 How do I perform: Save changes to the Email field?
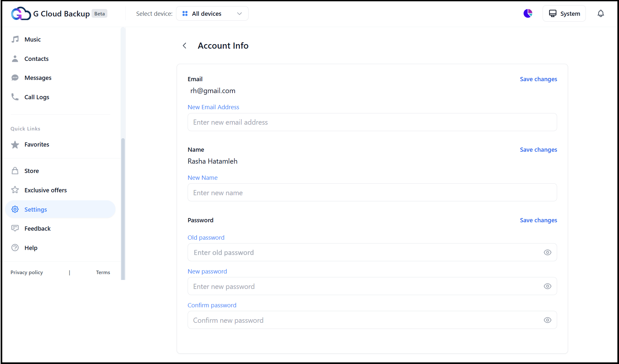(538, 79)
